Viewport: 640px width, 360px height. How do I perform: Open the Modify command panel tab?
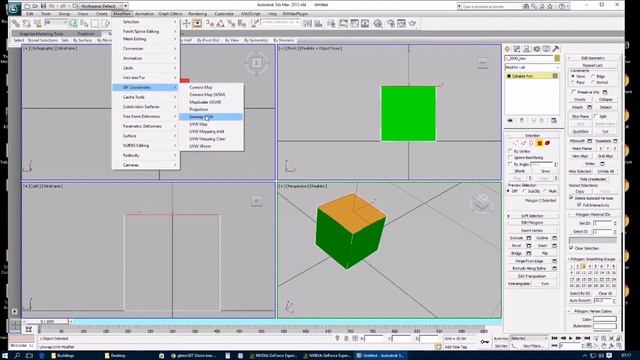click(517, 49)
